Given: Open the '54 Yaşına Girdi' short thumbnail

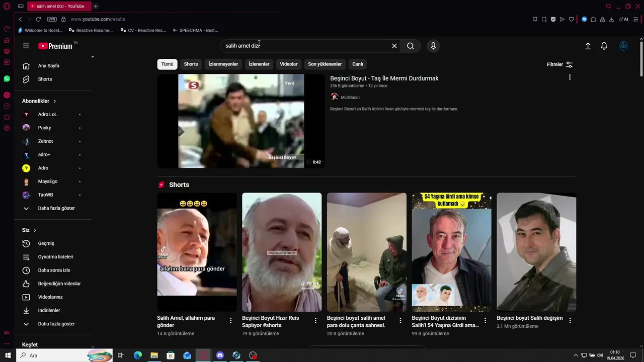Looking at the screenshot, I should (451, 252).
